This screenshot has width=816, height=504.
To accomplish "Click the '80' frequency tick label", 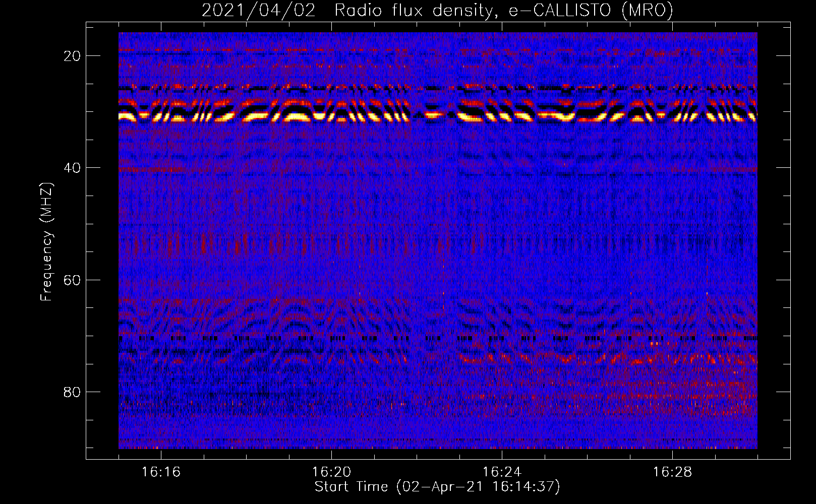I will click(x=73, y=392).
